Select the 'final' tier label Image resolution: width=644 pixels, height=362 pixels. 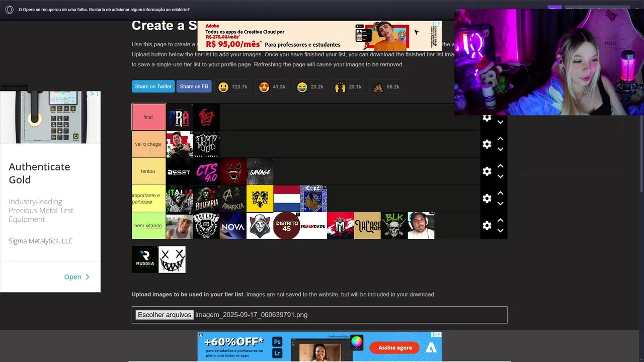pyautogui.click(x=148, y=117)
